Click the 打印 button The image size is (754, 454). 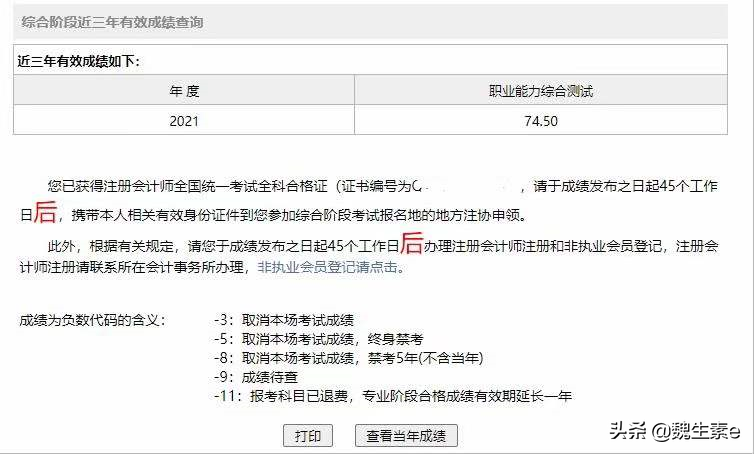(x=308, y=436)
